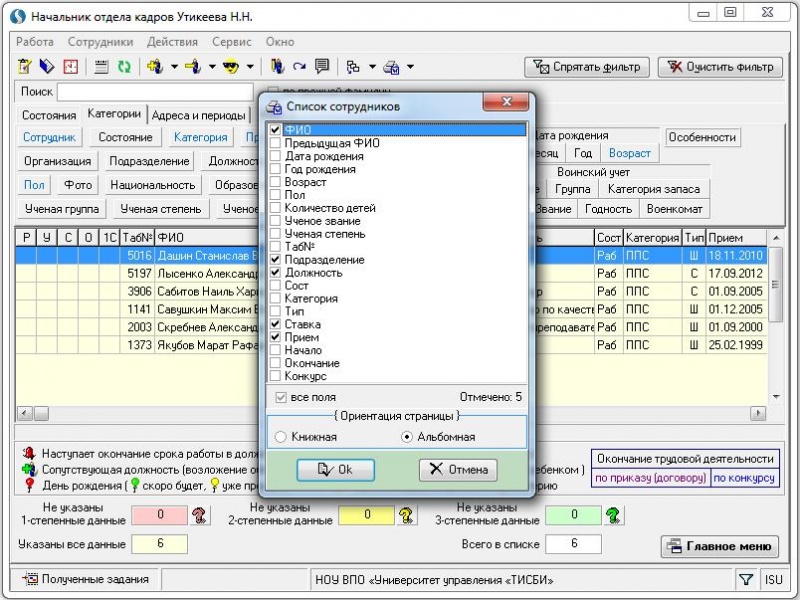
Task: Click the Военкомат filter button
Action: point(674,209)
